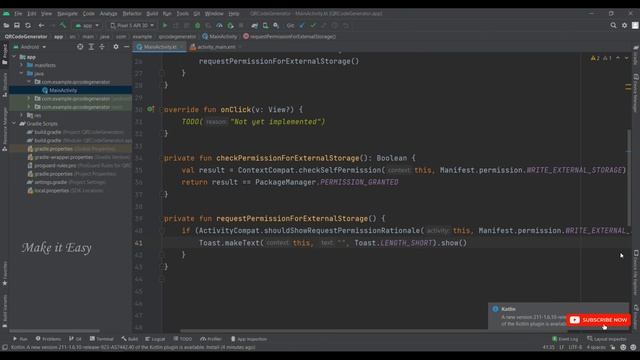
Task: Open the Logcat tool window
Action: (x=155, y=339)
